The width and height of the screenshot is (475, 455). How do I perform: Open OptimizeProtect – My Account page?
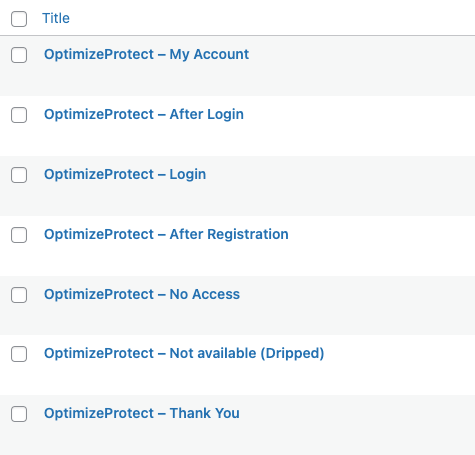pyautogui.click(x=146, y=54)
